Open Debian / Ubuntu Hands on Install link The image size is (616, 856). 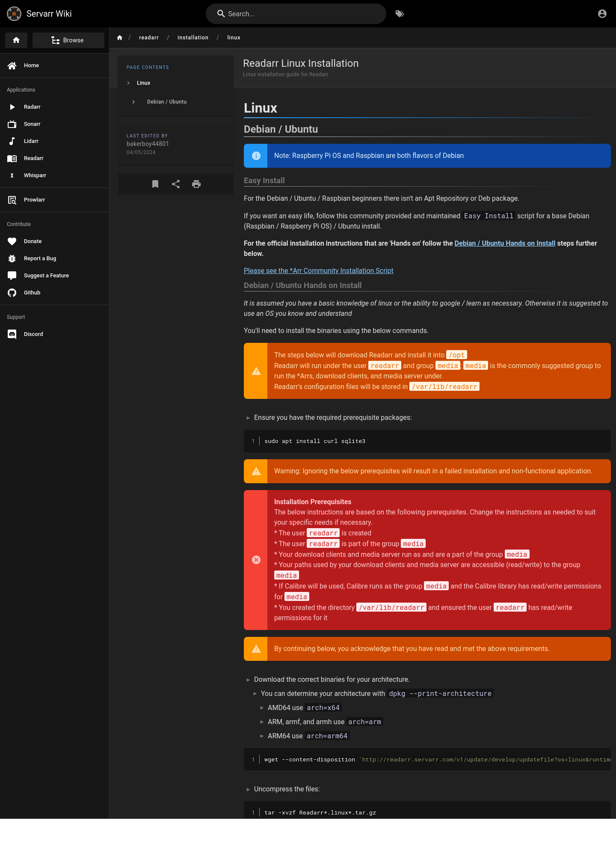505,243
